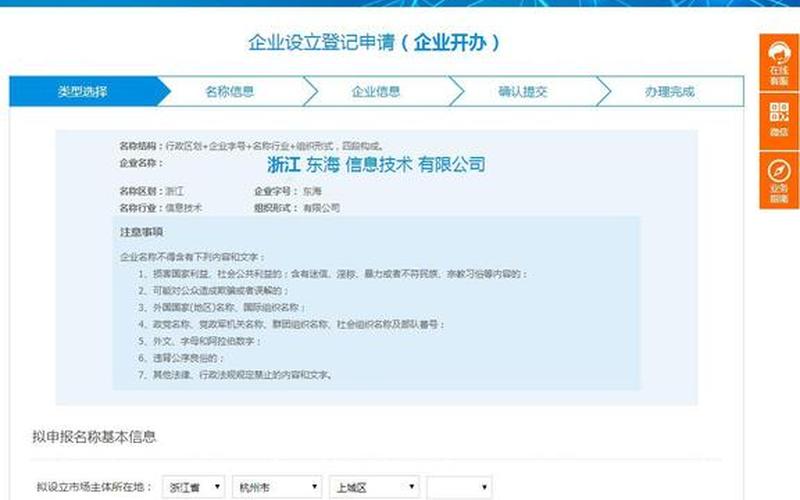The height and width of the screenshot is (500, 800).
Task: Open the 杭州市 city dropdown
Action: (277, 487)
